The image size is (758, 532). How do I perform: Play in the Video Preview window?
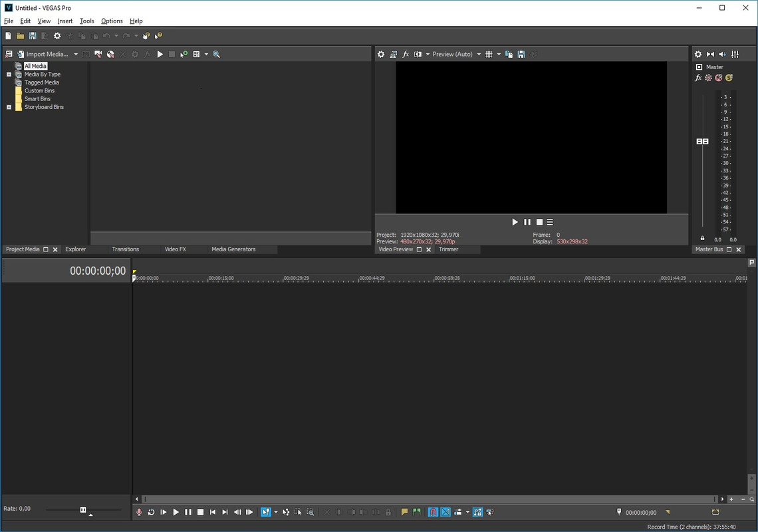515,222
